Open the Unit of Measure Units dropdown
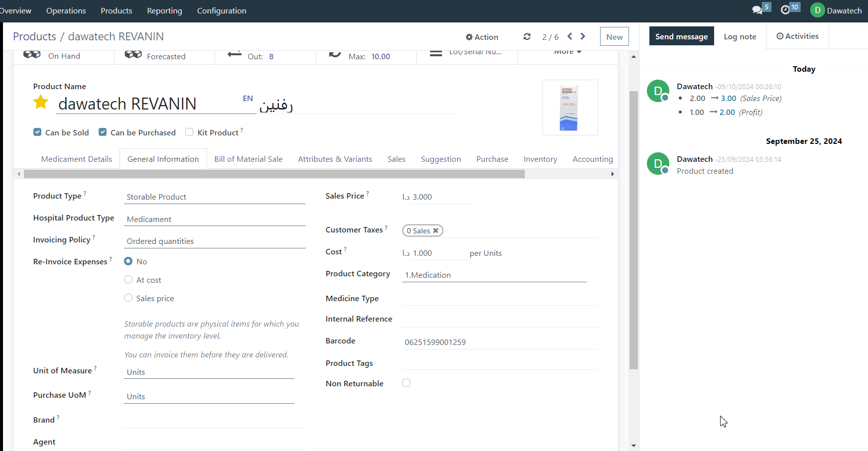The height and width of the screenshot is (451, 868). 209,372
